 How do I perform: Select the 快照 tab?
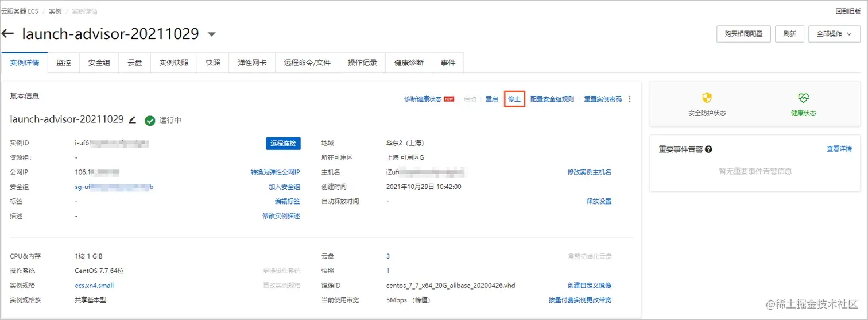tap(213, 63)
